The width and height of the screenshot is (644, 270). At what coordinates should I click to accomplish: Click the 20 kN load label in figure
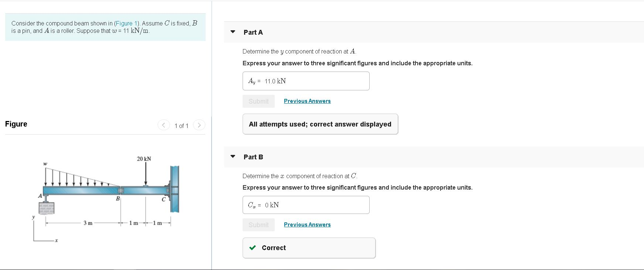[144, 159]
